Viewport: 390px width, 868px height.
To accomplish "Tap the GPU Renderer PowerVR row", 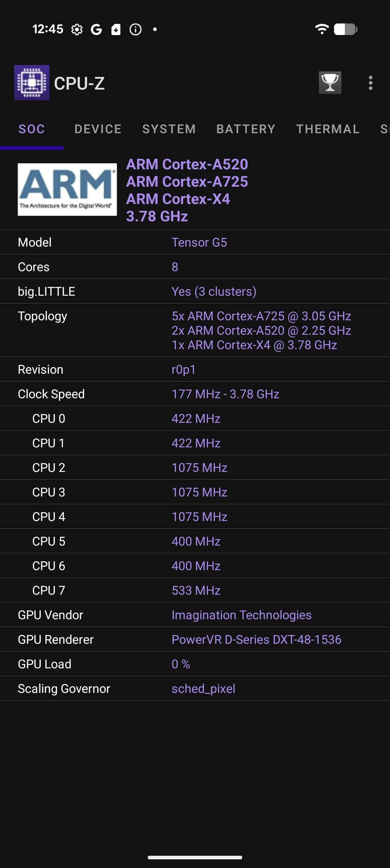I will (195, 639).
